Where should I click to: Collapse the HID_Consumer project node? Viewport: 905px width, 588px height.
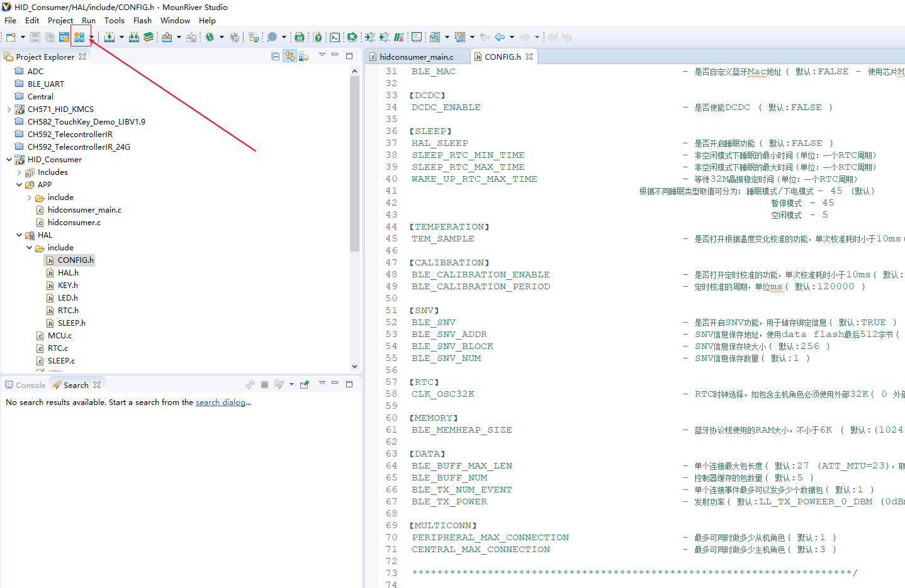tap(9, 159)
